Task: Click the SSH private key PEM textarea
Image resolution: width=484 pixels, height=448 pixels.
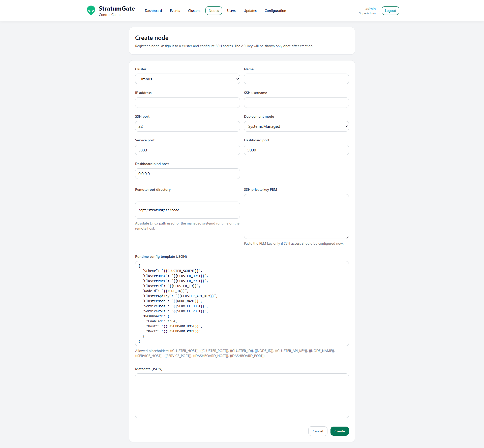Action: tap(296, 216)
